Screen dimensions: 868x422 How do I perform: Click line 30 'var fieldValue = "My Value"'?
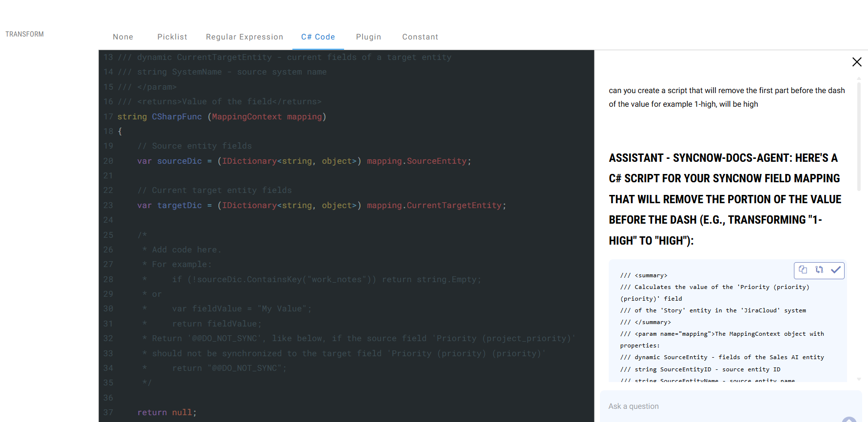242,308
